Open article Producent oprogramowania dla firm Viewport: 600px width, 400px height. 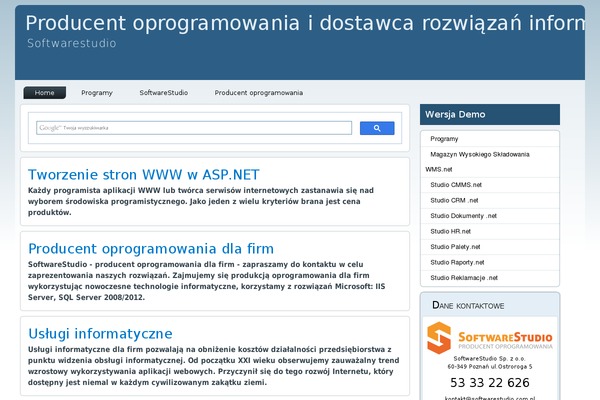pyautogui.click(x=151, y=249)
